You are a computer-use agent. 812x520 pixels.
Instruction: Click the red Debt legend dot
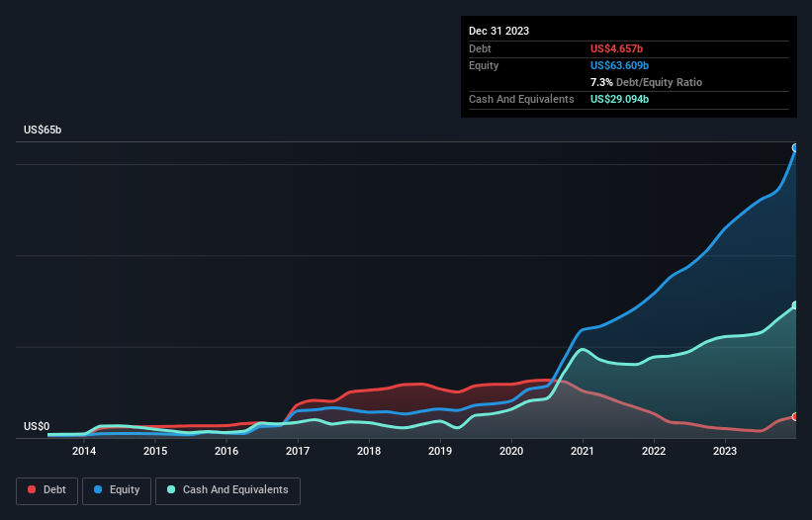32,489
